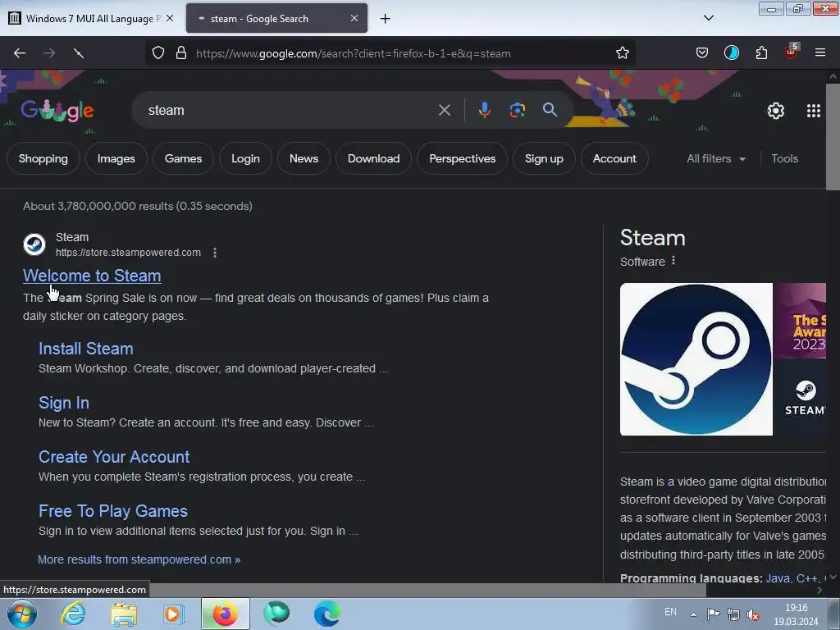Open the three-dot menu beside steampowered.com URL
The height and width of the screenshot is (630, 840).
[x=215, y=253]
